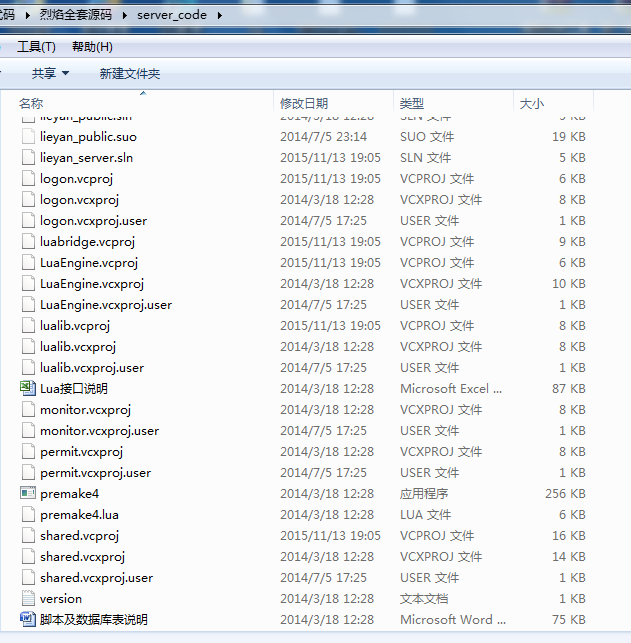Click the 新建文件夹 button
The height and width of the screenshot is (643, 631).
[130, 73]
